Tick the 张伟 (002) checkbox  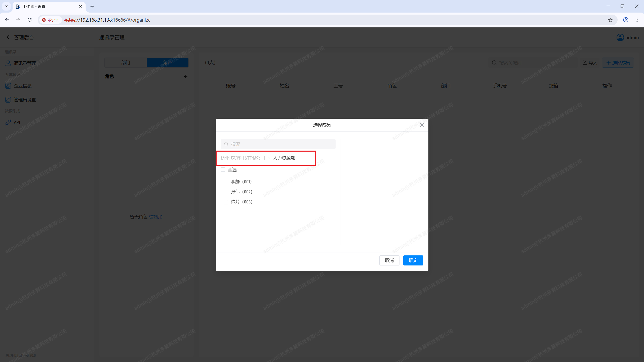tap(226, 192)
